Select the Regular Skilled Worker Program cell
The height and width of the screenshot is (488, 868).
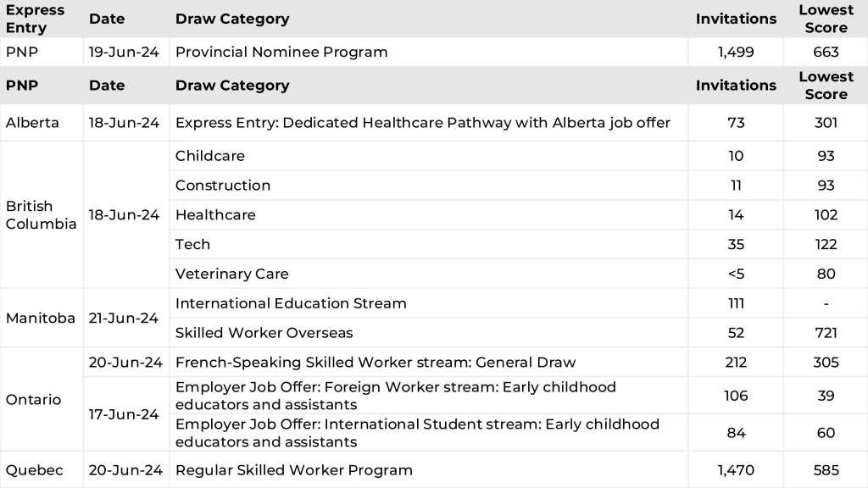tap(293, 470)
